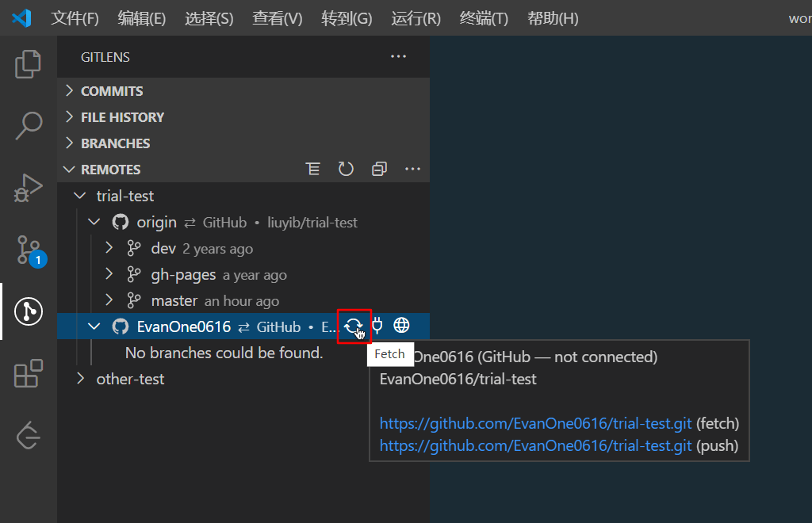Open the Source Control view with badge
Screen dimensions: 812x523
point(29,250)
